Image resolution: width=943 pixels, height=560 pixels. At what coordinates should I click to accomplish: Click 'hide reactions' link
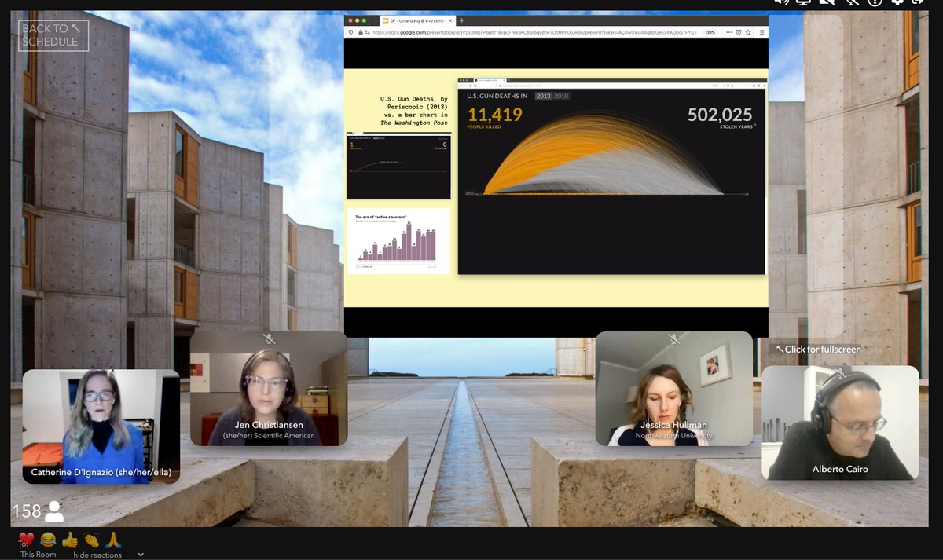pos(97,555)
